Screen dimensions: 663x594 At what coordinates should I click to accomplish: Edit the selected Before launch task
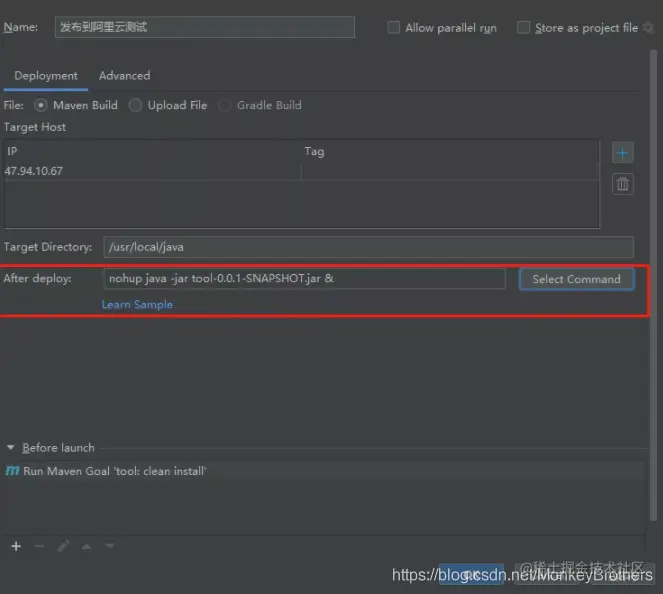pos(63,546)
